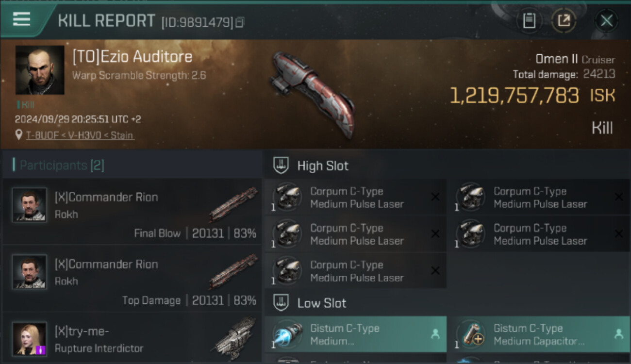Select the first Corpum C-Type Pulse Laser
Image resolution: width=631 pixels, height=364 pixels.
click(x=355, y=197)
